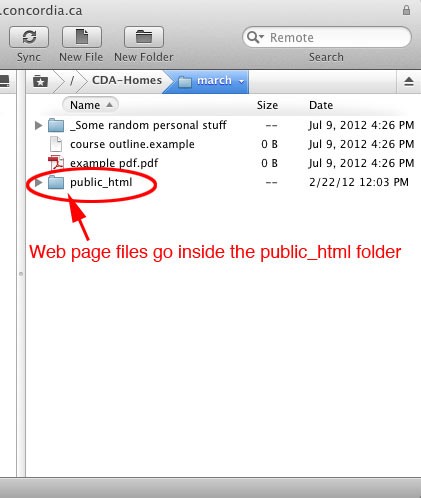This screenshot has height=498, width=421.
Task: Sort files by Date column
Action: coord(321,105)
